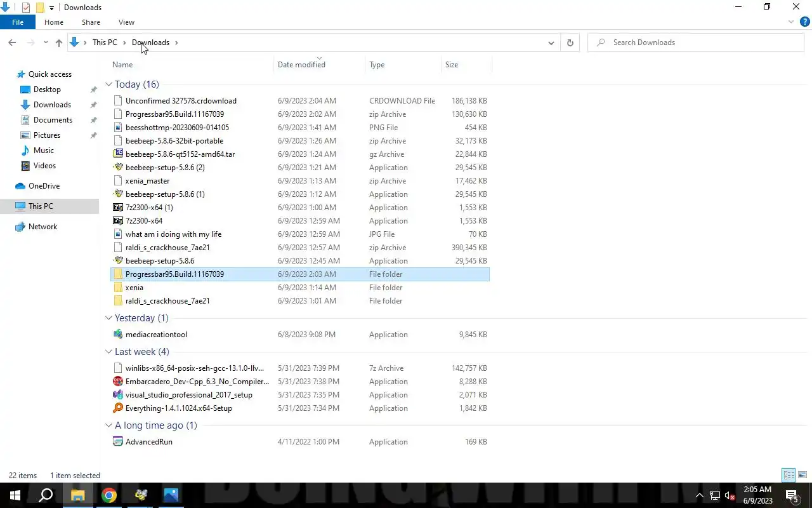Switch to Large icons view layout

(x=802, y=475)
